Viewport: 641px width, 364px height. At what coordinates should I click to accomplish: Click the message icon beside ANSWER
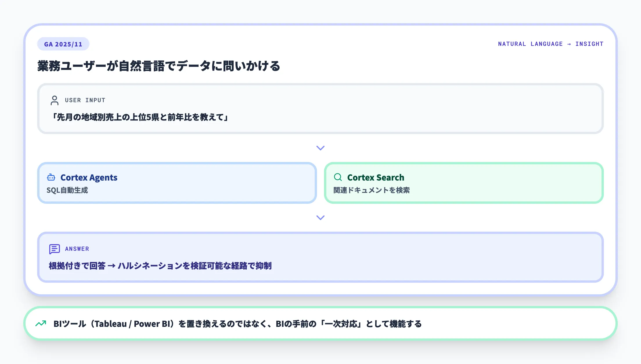pos(54,249)
